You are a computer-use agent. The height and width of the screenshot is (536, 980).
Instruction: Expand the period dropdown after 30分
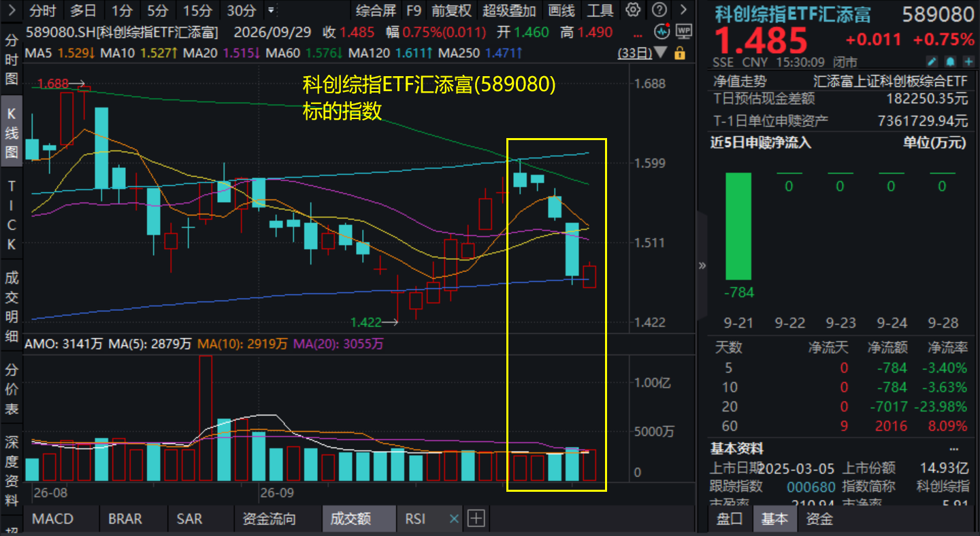click(x=272, y=10)
